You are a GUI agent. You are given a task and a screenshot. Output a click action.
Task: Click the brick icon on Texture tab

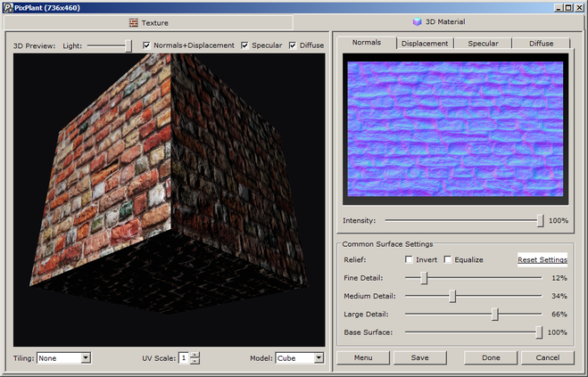(134, 23)
